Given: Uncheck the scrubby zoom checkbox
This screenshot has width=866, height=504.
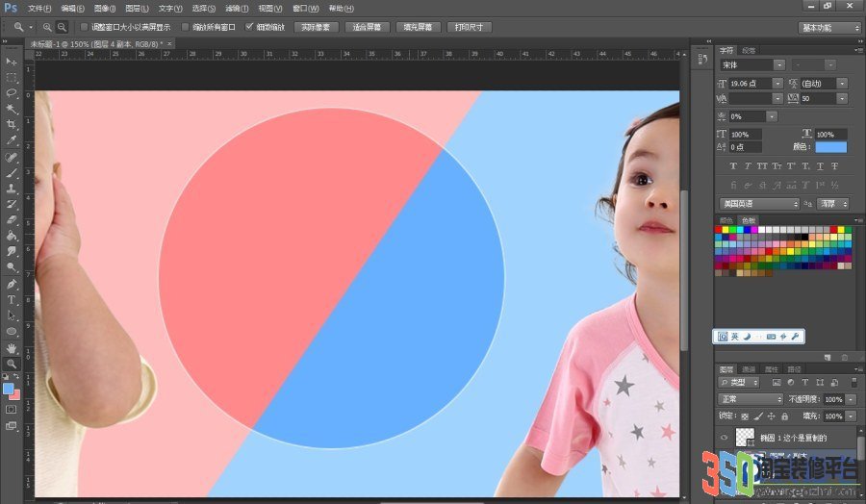Looking at the screenshot, I should click(249, 27).
